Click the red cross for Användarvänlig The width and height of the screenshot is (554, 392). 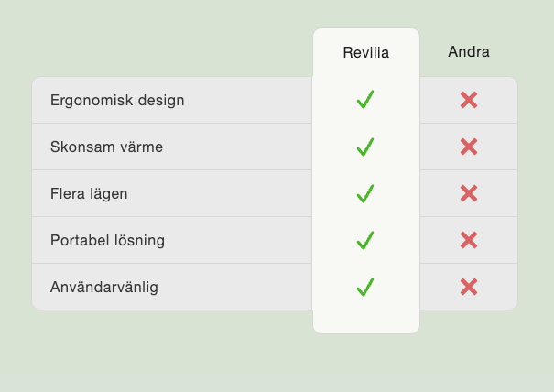[469, 287]
